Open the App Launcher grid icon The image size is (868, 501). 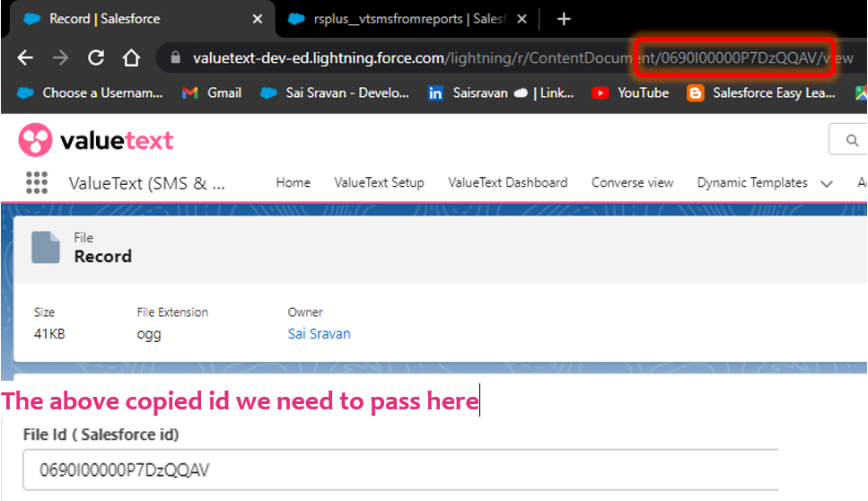(37, 183)
